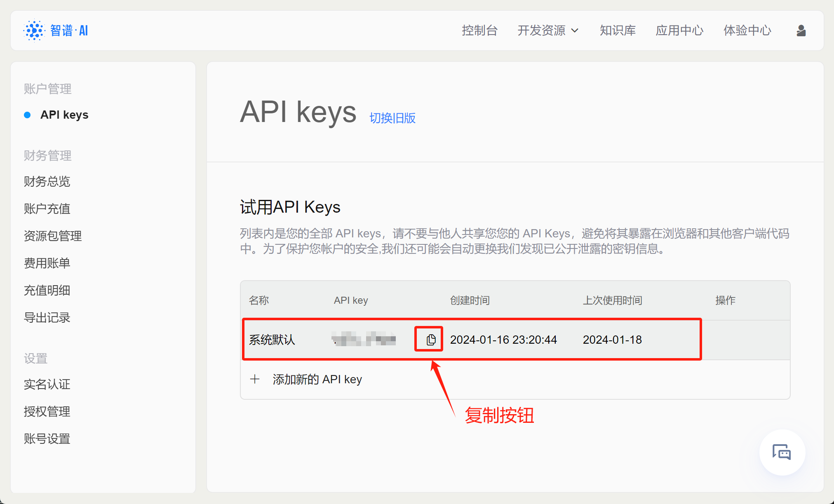The image size is (834, 504).
Task: Open 实名认证 in settings
Action: tap(47, 384)
